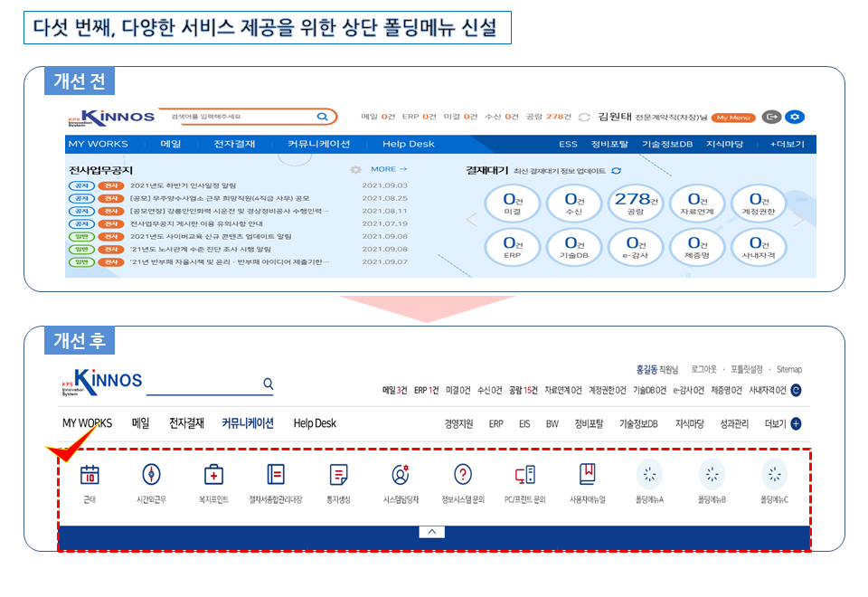Click the search field in lower KINNOS header
Image resolution: width=868 pixels, height=597 pixels.
(210, 384)
